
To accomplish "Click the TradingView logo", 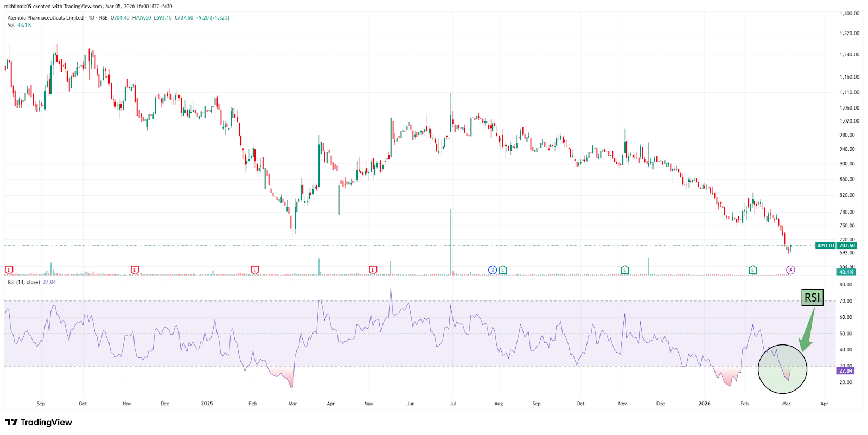I will (x=39, y=422).
